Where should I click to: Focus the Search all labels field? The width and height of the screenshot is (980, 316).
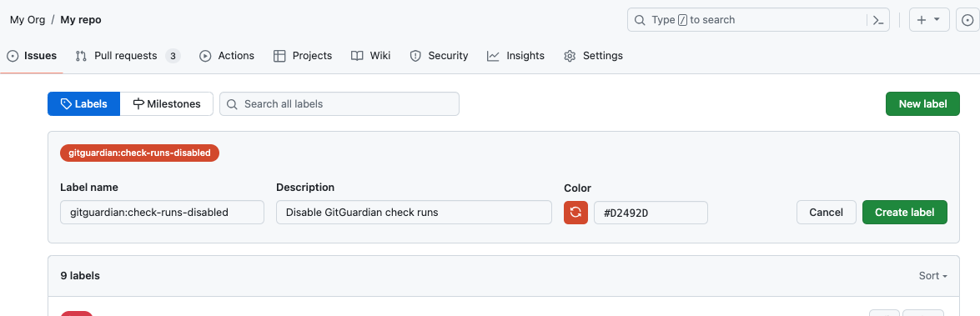click(x=339, y=103)
